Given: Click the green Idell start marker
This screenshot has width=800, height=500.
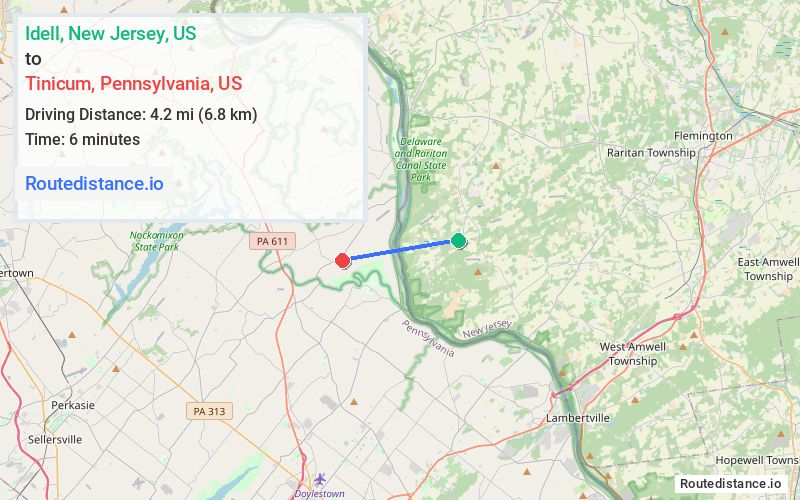Looking at the screenshot, I should pyautogui.click(x=459, y=240).
